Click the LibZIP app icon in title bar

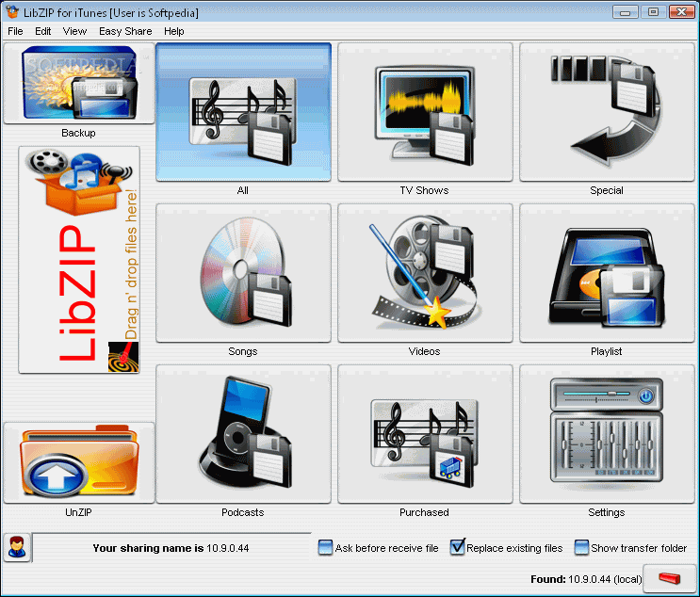point(12,12)
